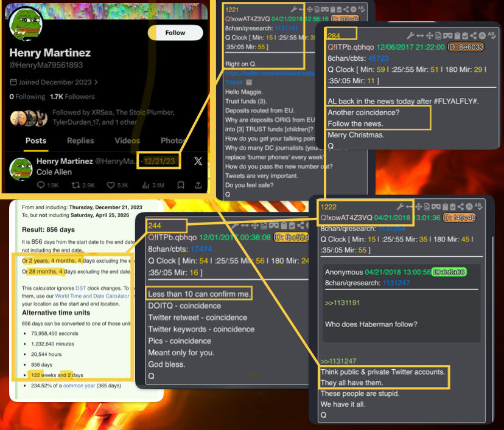Click the wrench icon on post 1221

tap(293, 9)
